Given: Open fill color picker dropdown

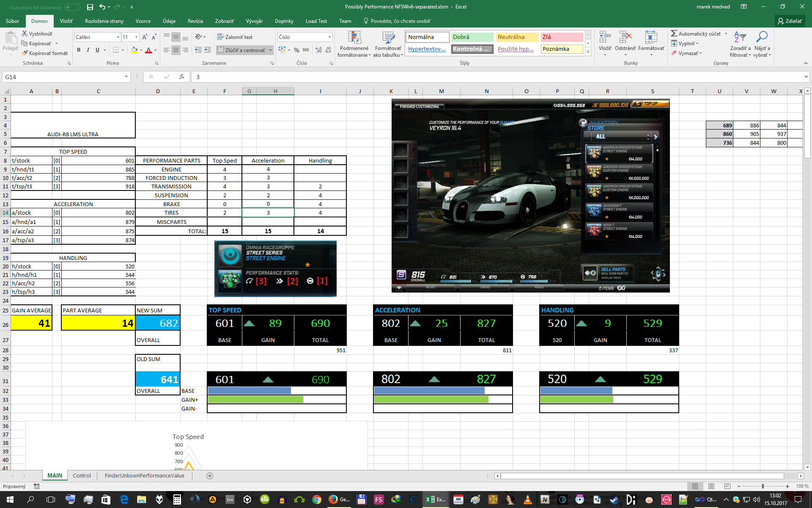Looking at the screenshot, I should [141, 50].
